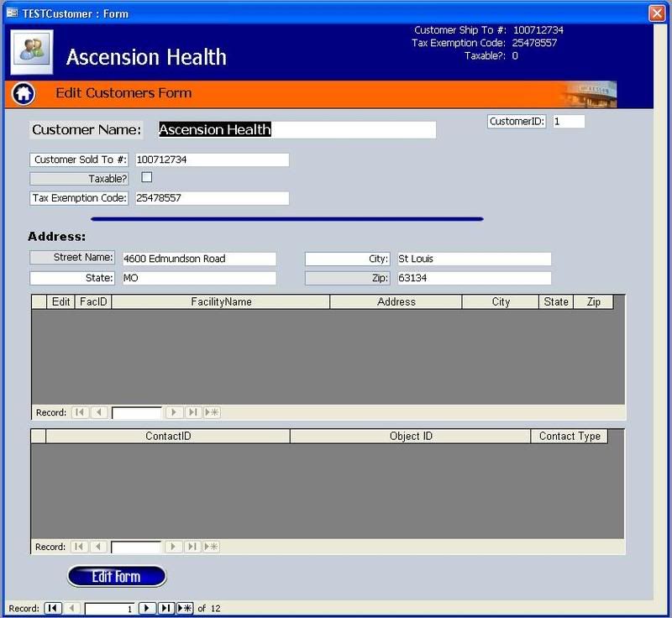Click the Edit column header

[x=60, y=301]
